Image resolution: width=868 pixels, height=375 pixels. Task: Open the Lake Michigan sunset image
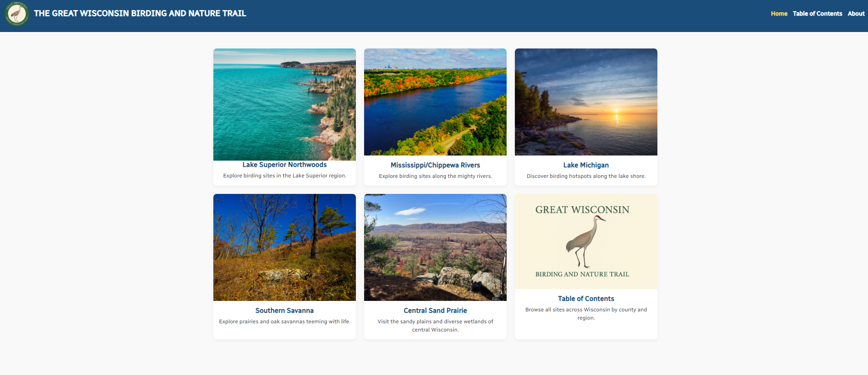(x=586, y=102)
